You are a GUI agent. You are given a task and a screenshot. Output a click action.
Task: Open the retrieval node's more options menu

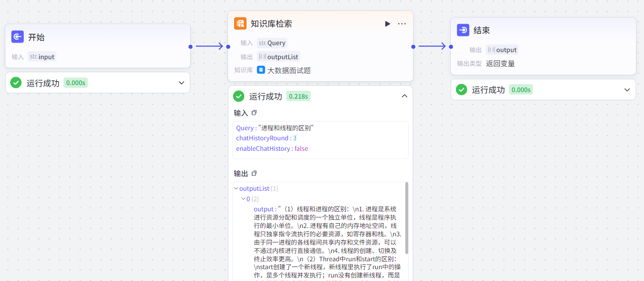click(402, 24)
